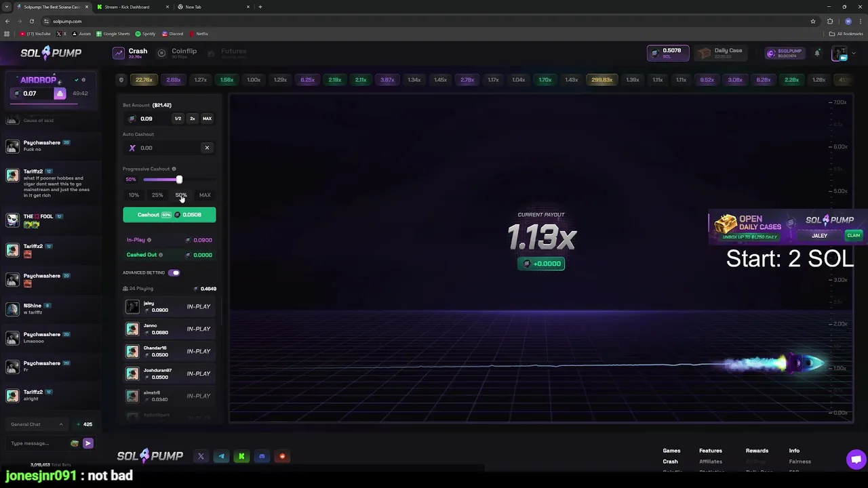868x488 pixels.
Task: Expand the profile menu chevron
Action: coord(853,54)
